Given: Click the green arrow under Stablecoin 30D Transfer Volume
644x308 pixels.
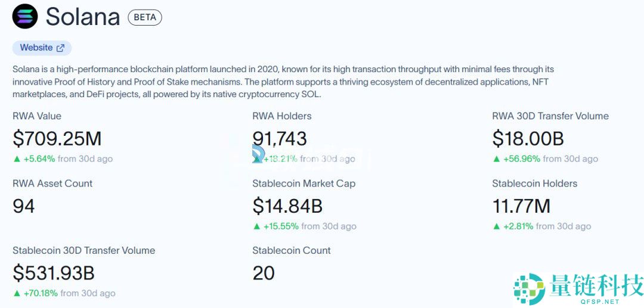Looking at the screenshot, I should pos(16,293).
